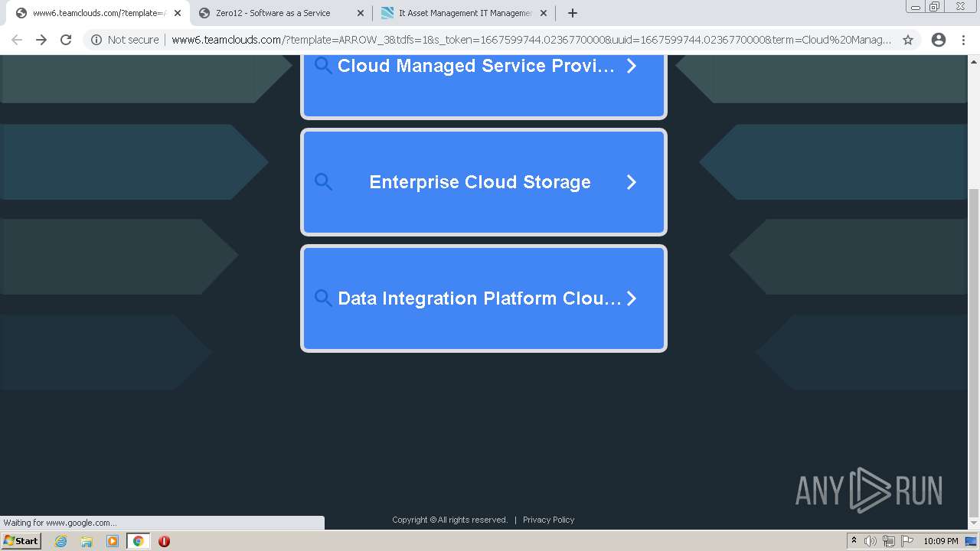Click search icon in Cloud Managed Service card
Image resolution: width=980 pixels, height=551 pixels.
point(324,66)
